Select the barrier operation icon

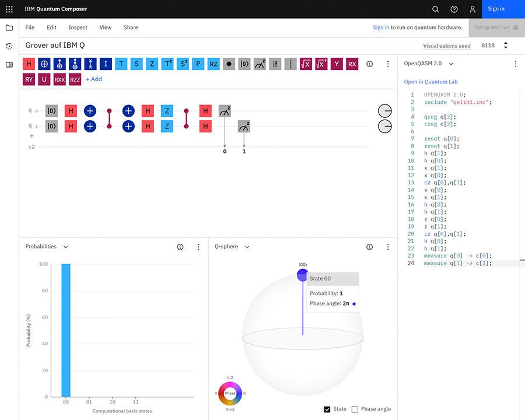pyautogui.click(x=290, y=64)
